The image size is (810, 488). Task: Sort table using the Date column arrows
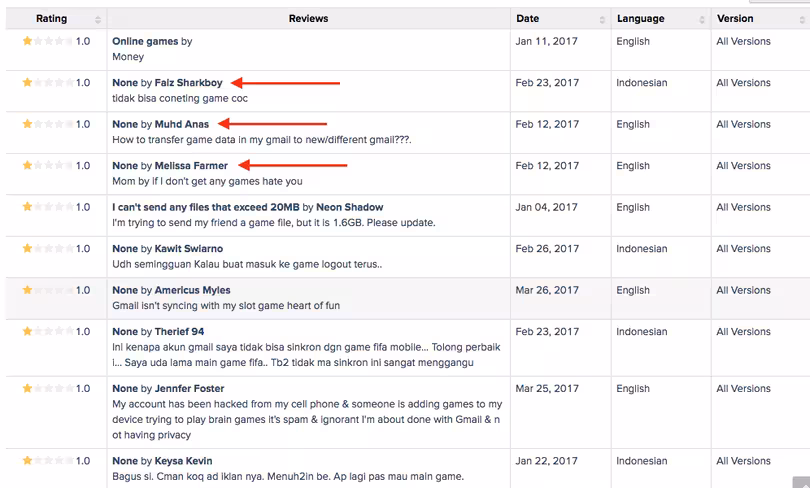click(x=602, y=20)
